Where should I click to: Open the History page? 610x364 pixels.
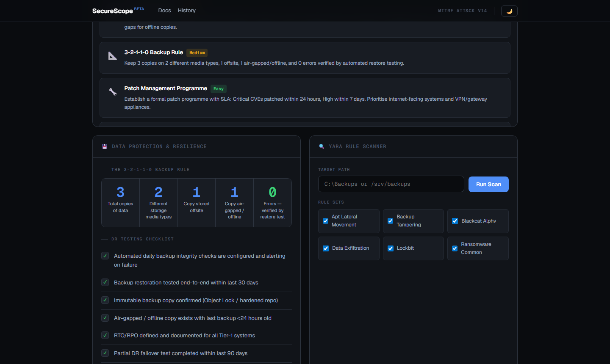(187, 11)
